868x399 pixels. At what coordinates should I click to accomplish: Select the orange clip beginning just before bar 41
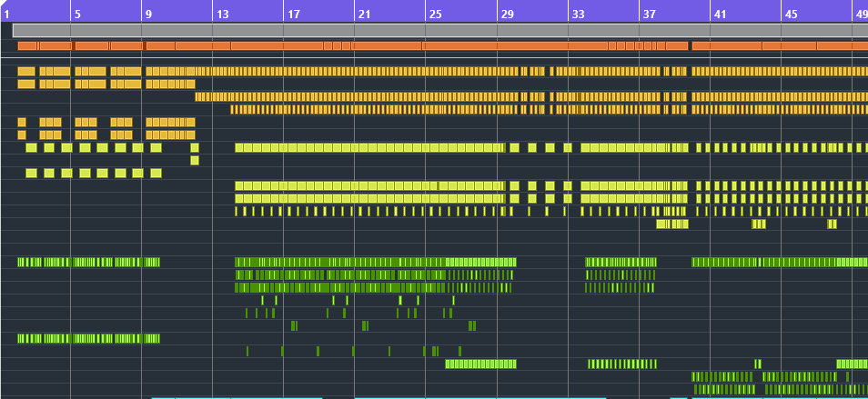(727, 45)
